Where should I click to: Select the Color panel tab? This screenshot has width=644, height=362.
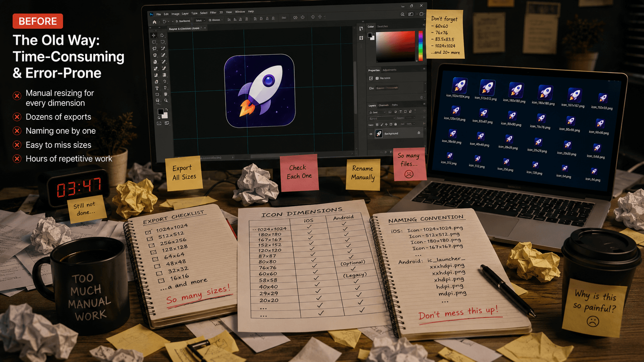[x=371, y=27]
